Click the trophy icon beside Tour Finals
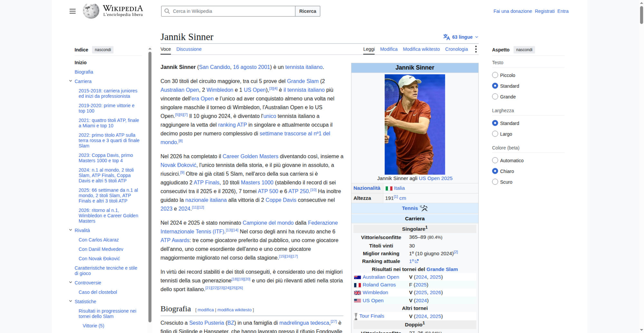The height and width of the screenshot is (333, 644). (x=356, y=317)
